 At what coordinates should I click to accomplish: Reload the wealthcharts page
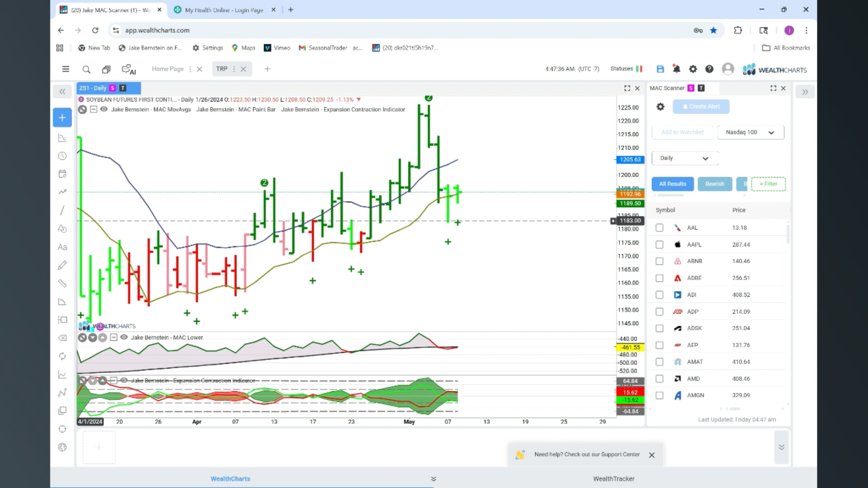click(95, 30)
